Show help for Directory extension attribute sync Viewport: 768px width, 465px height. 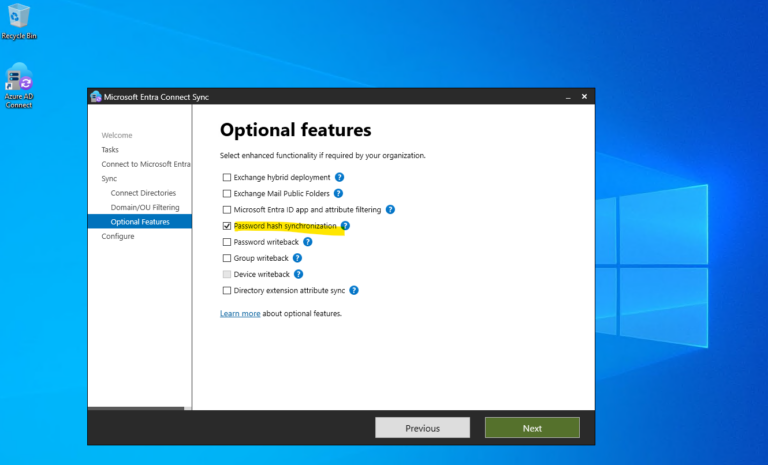353,290
